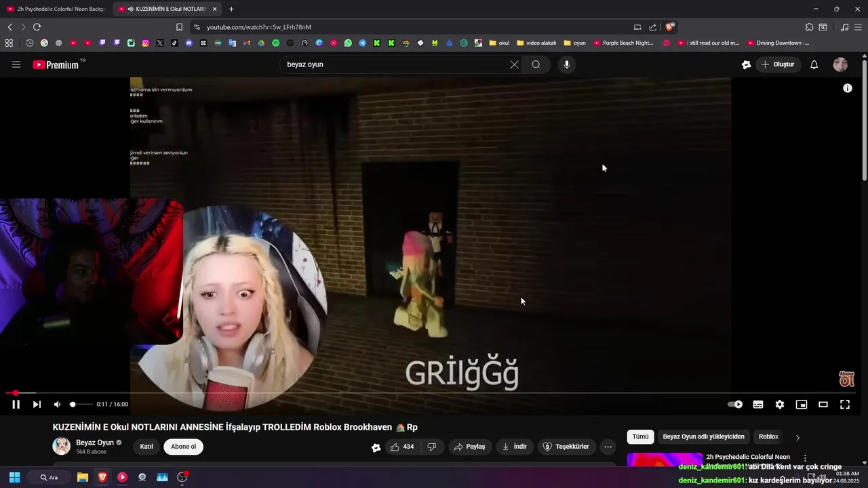Enter fullscreen mode
This screenshot has height=488, width=868.
point(845,405)
